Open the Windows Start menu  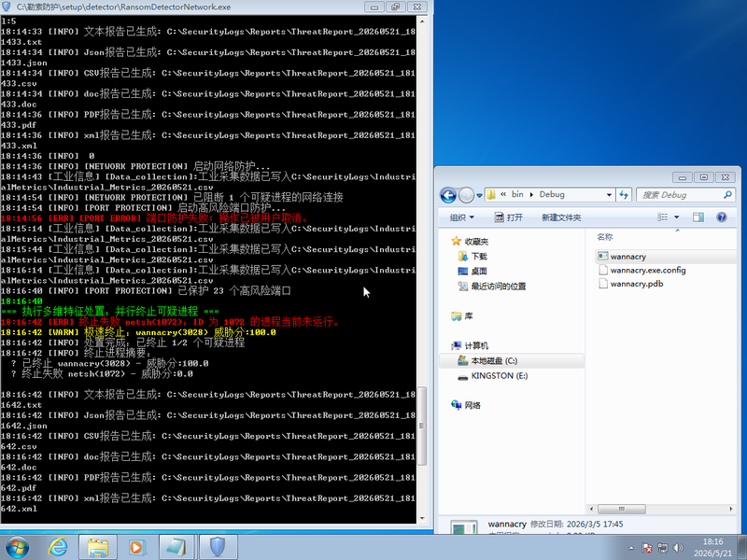tap(17, 547)
